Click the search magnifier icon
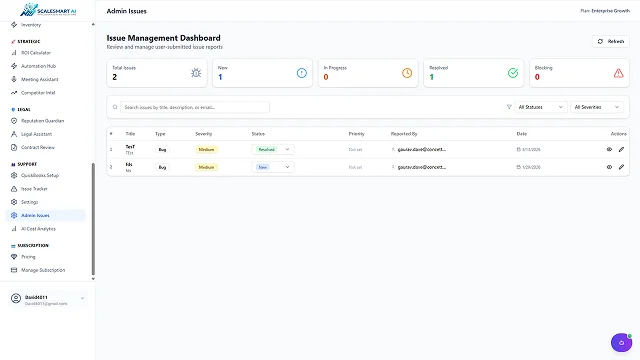640x360 pixels. 115,107
